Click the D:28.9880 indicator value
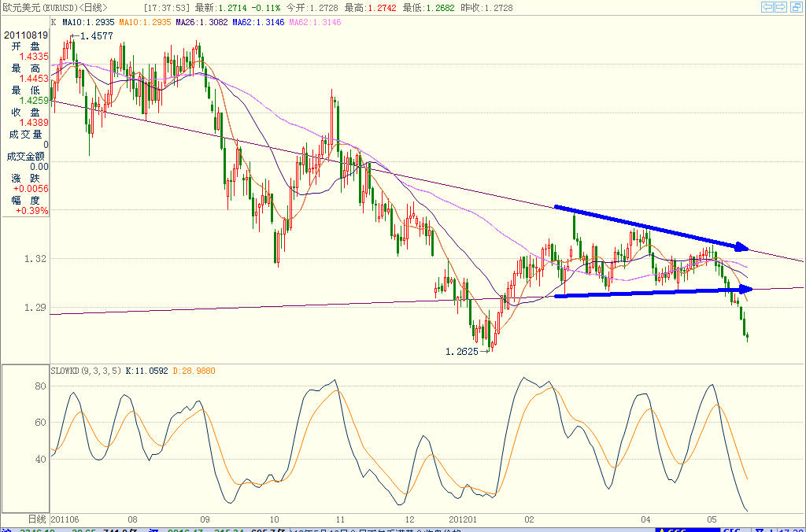 194,371
